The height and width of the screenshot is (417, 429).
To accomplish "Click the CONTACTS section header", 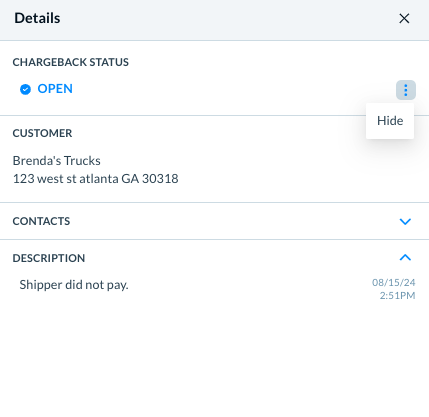I will click(x=41, y=221).
